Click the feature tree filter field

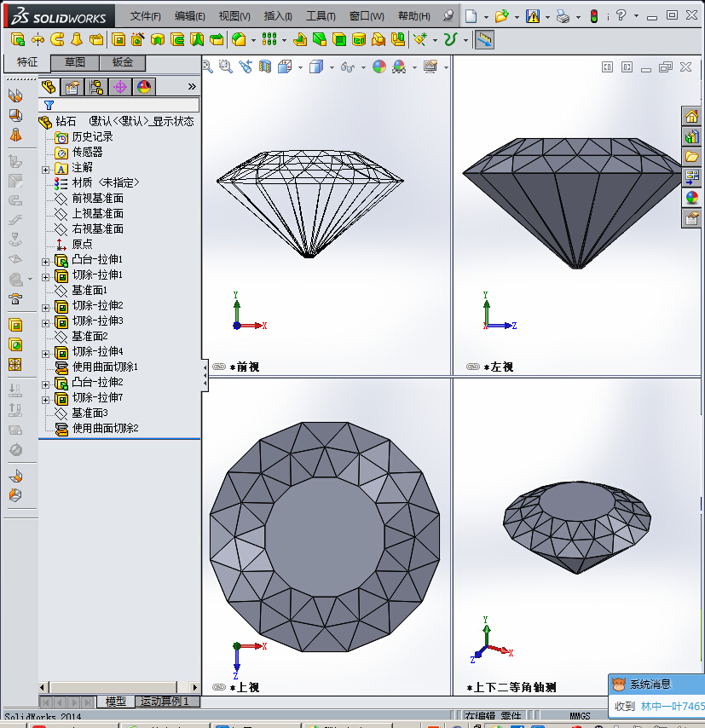[x=119, y=105]
